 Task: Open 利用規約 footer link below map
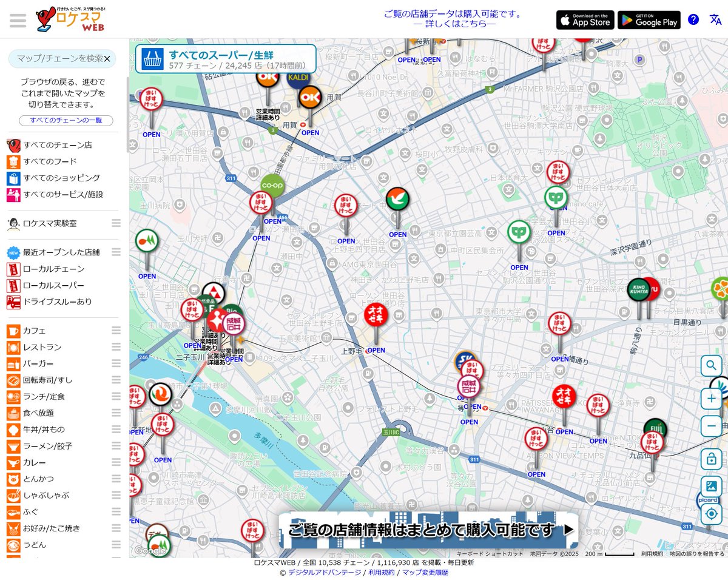(x=382, y=572)
